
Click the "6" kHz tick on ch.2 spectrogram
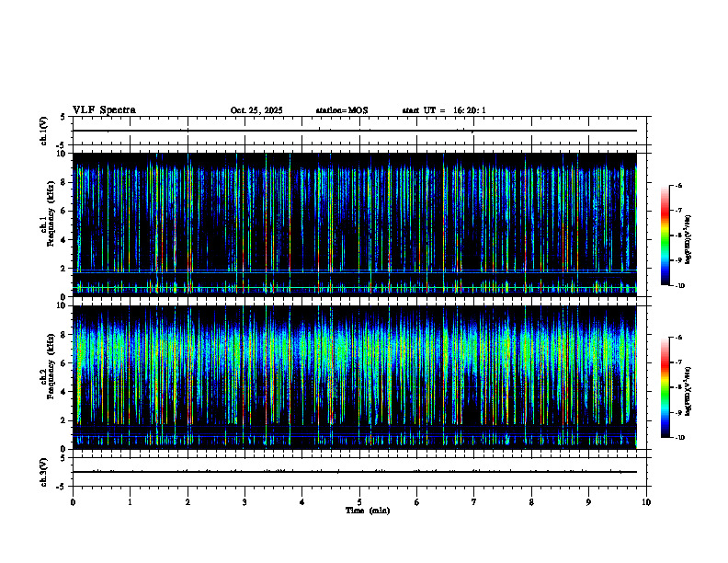(x=64, y=363)
